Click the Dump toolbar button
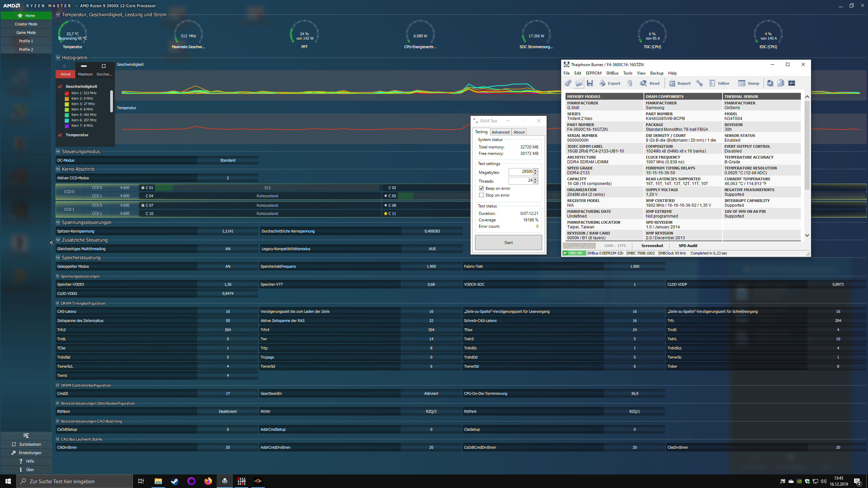This screenshot has height=488, width=868. click(749, 83)
